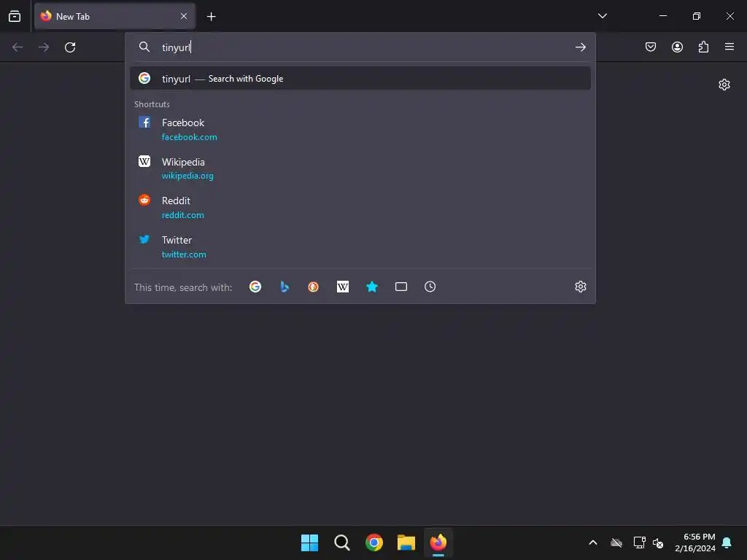
Task: Search this time with DuckDuckGo
Action: 314,287
